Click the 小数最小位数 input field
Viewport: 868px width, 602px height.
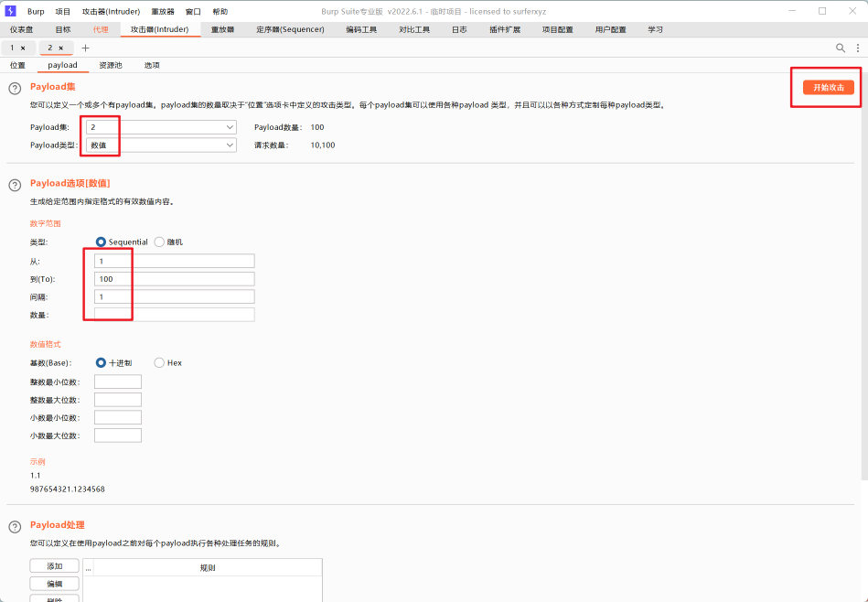click(118, 417)
